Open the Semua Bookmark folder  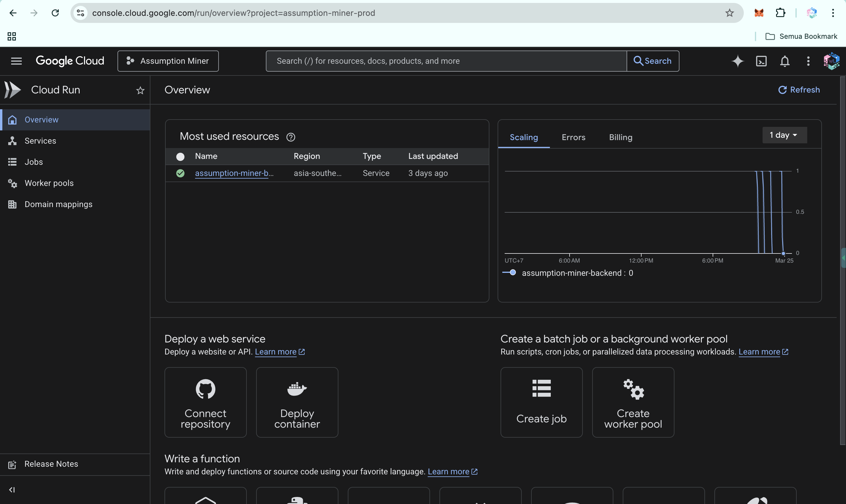pyautogui.click(x=801, y=36)
